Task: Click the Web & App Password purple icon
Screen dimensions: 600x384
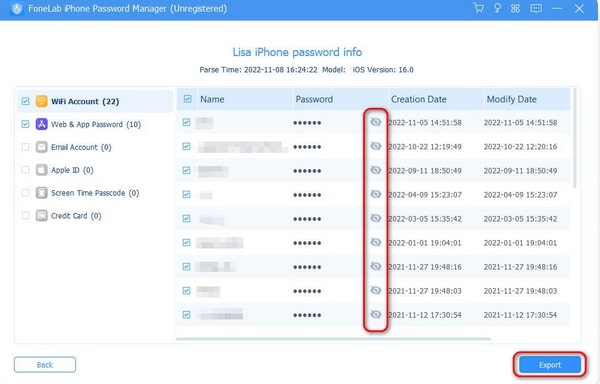Action: tap(42, 124)
